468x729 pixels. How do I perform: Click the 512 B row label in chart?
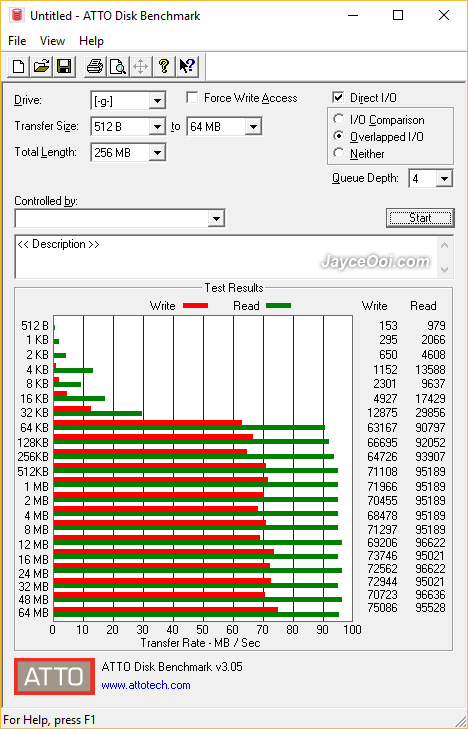[x=35, y=326]
